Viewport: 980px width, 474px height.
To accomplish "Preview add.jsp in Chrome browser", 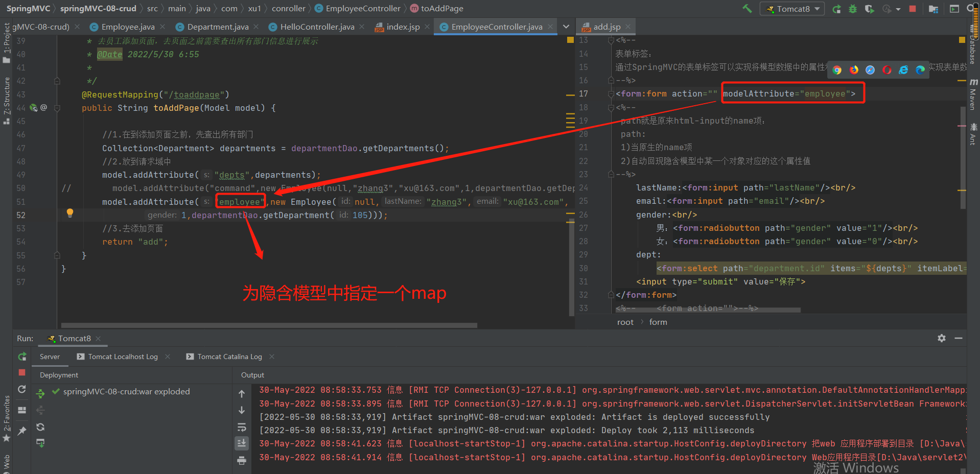I will click(x=837, y=70).
